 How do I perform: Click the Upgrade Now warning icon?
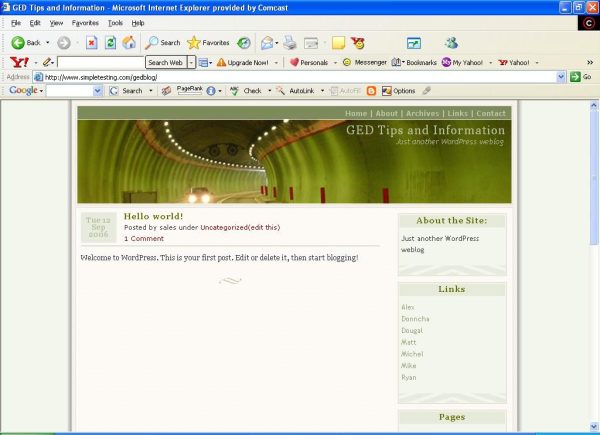tap(221, 62)
